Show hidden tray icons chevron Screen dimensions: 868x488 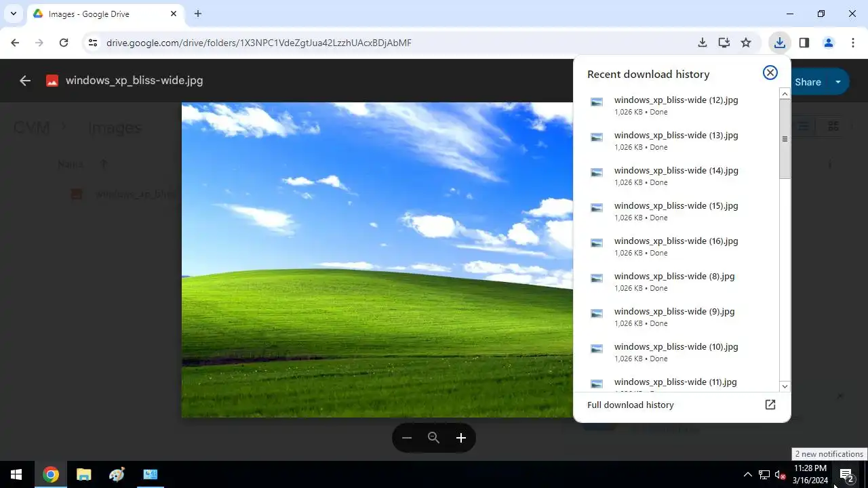pyautogui.click(x=748, y=474)
